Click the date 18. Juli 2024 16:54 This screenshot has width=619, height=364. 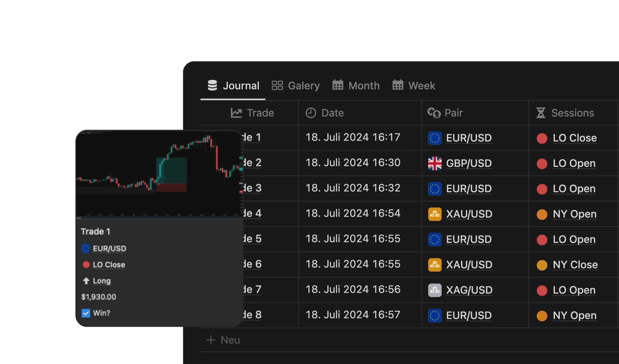click(353, 213)
